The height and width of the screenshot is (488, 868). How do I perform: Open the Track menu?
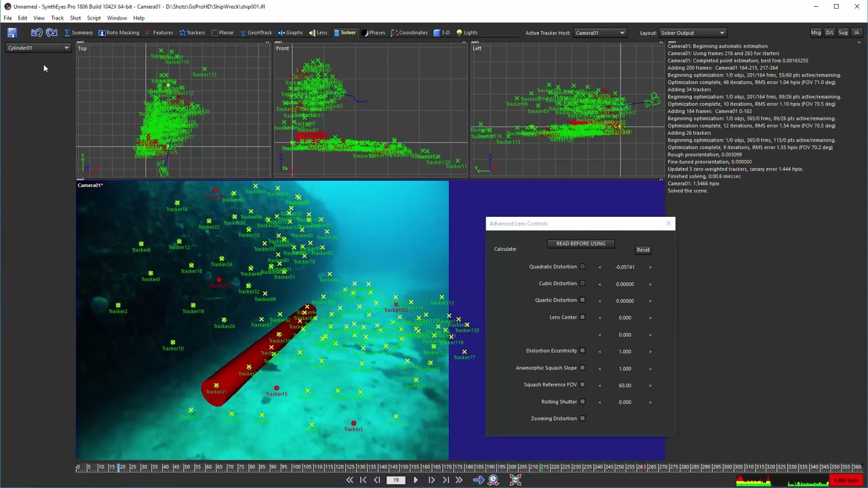point(57,18)
